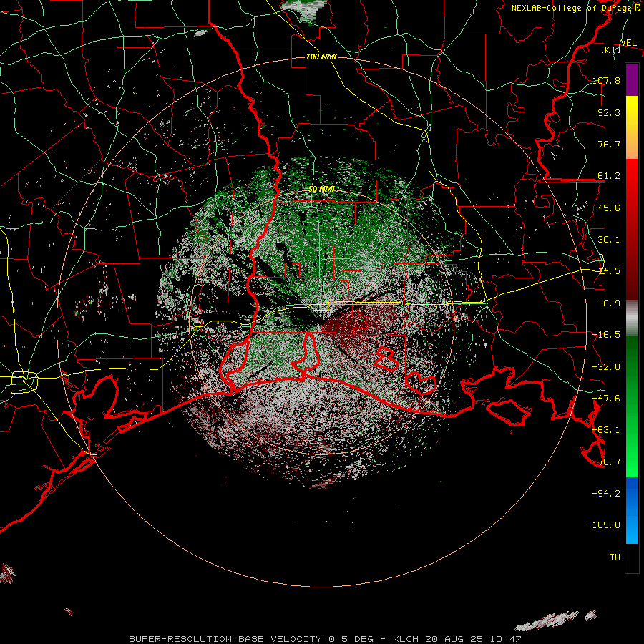
Task: Select the -16.5 velocity scale value
Action: [606, 335]
